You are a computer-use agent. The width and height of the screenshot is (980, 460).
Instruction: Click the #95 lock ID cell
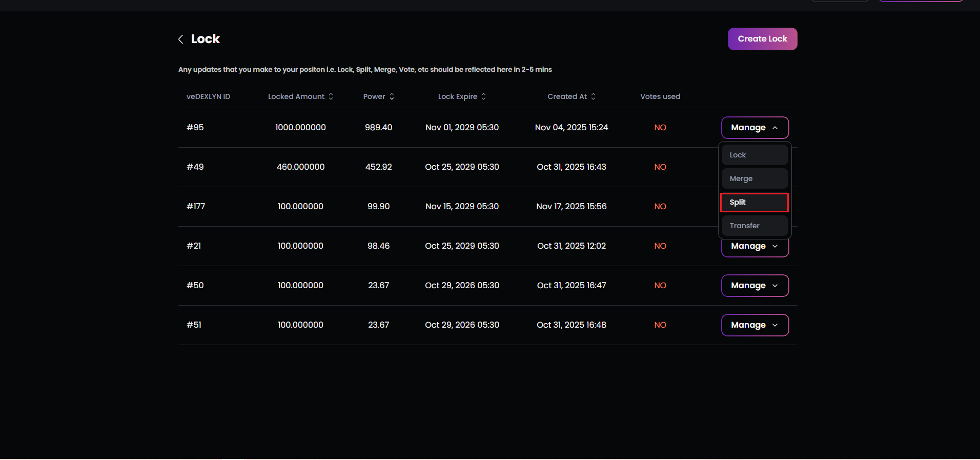click(195, 128)
